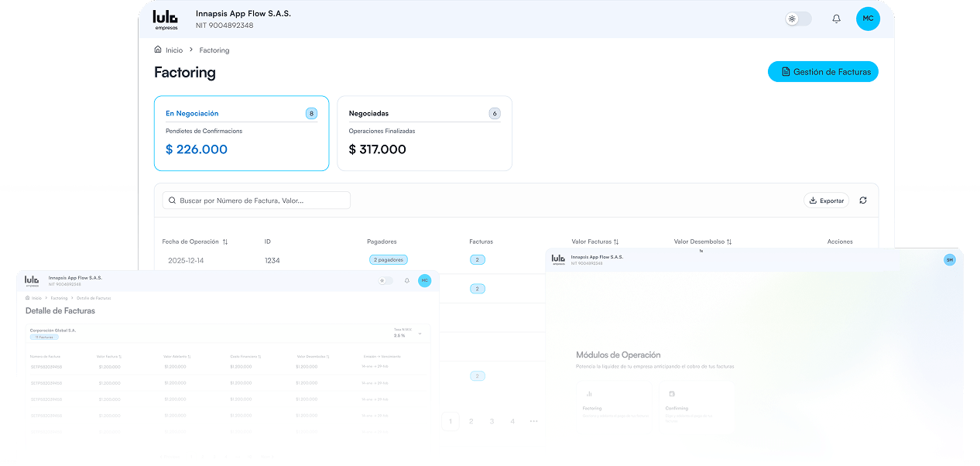This screenshot has width=980, height=466.
Task: Click the home icon in the breadcrumb
Action: [x=158, y=50]
